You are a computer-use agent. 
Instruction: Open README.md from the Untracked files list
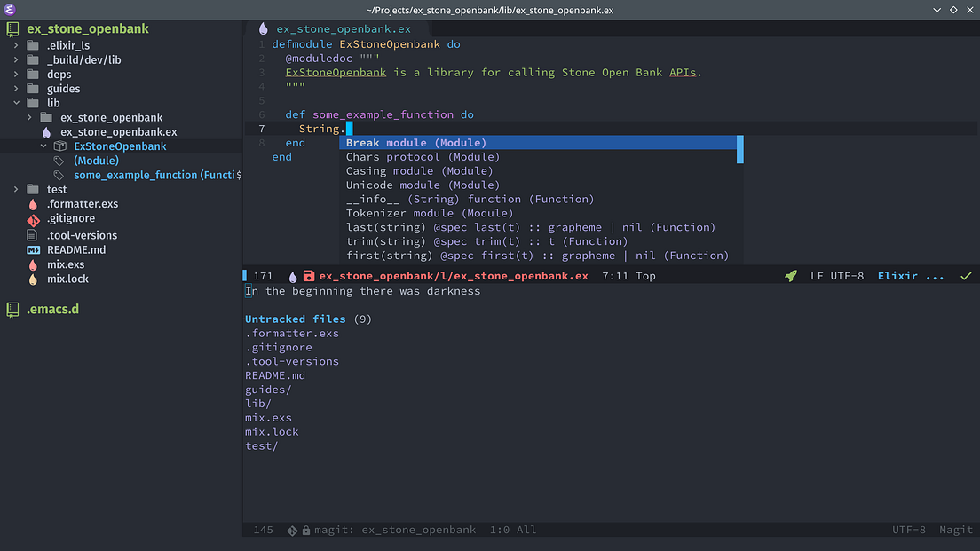pos(274,374)
